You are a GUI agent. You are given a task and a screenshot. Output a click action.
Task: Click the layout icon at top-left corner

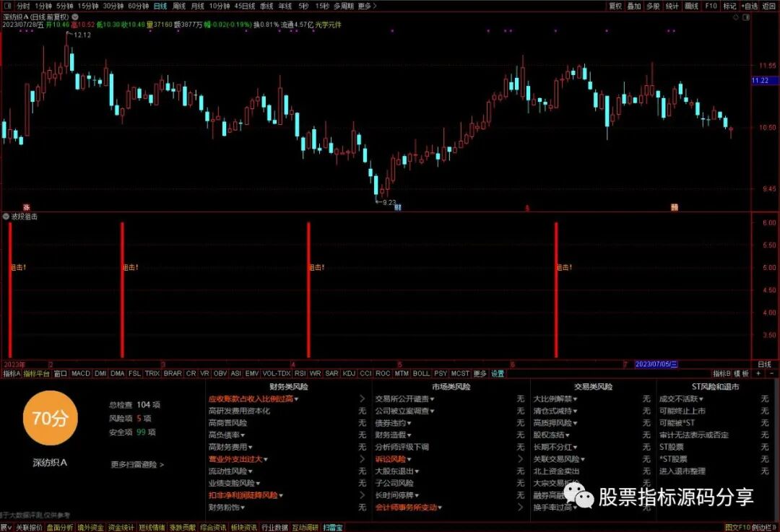coord(7,6)
